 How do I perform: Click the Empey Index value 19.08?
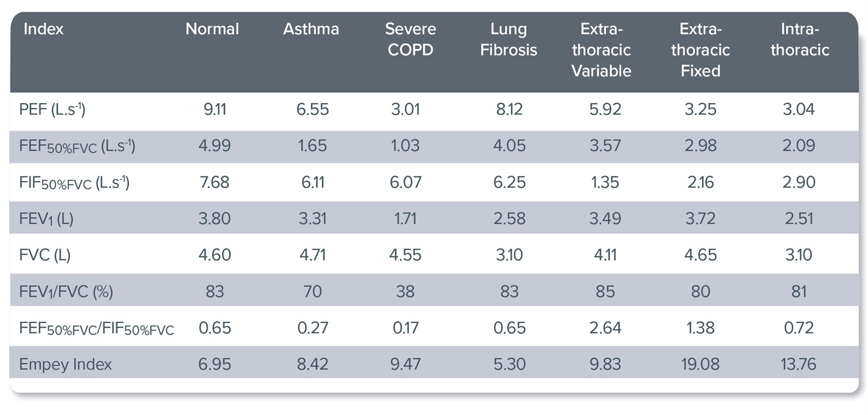(x=700, y=365)
